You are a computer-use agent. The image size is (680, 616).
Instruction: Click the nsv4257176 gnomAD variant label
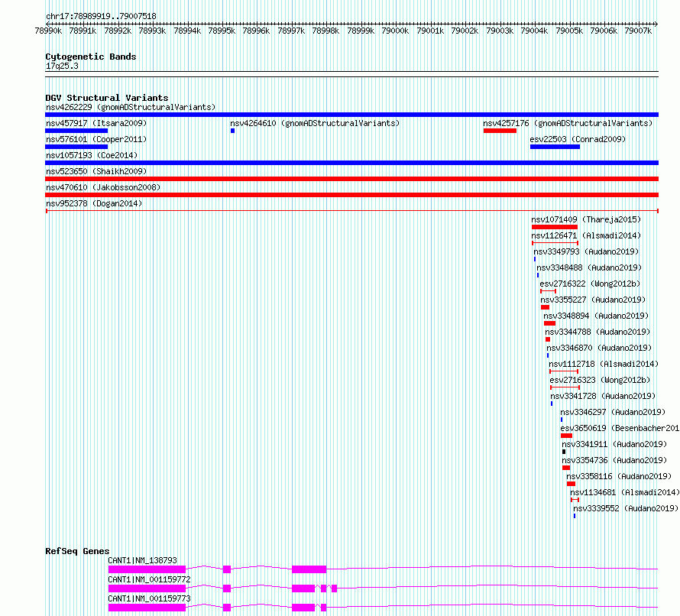pyautogui.click(x=568, y=123)
